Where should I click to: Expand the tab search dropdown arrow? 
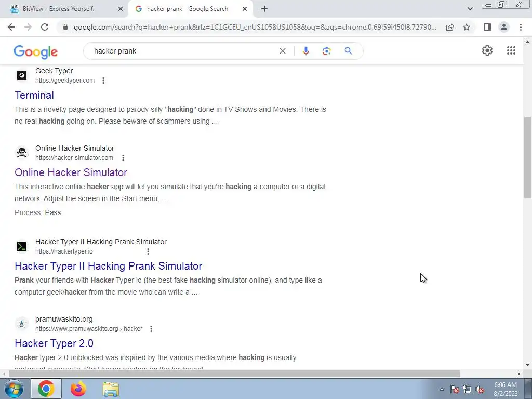pos(470,9)
